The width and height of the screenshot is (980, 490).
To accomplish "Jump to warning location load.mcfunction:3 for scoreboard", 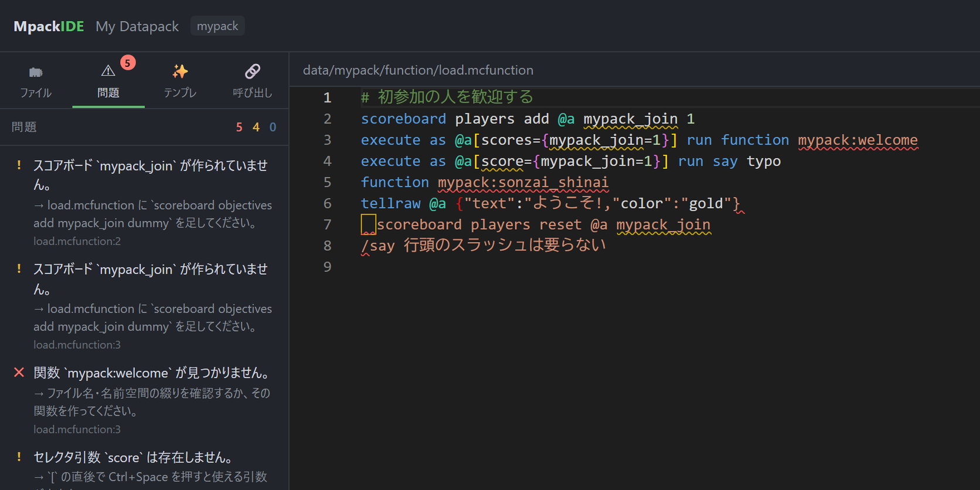I will click(77, 345).
